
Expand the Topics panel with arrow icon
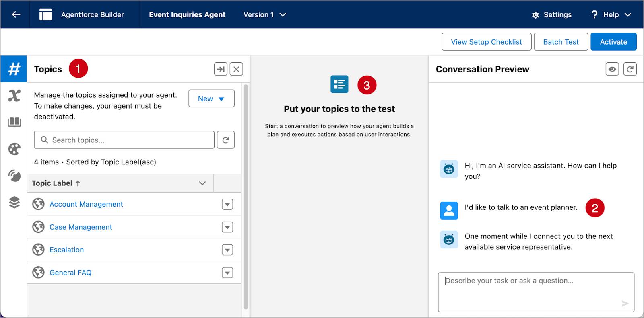(221, 69)
